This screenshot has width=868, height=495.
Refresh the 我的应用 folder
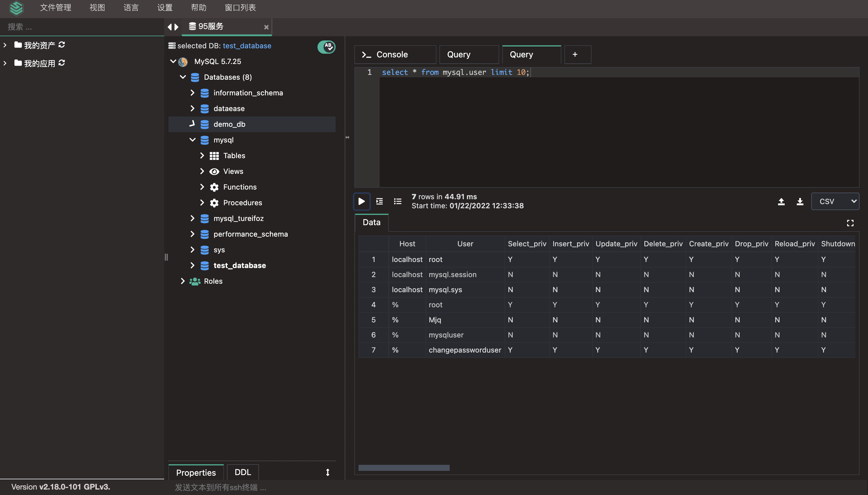pos(62,63)
